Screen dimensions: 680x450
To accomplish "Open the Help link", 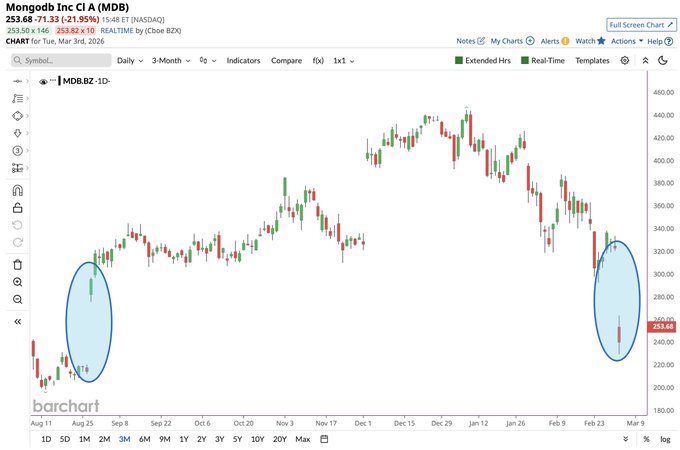I will [660, 41].
